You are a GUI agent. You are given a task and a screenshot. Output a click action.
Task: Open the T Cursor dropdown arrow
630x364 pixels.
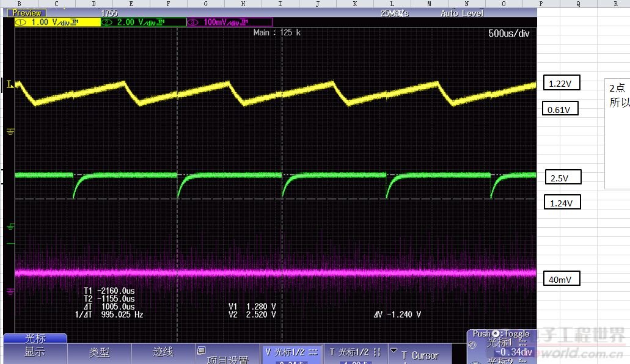click(x=394, y=350)
